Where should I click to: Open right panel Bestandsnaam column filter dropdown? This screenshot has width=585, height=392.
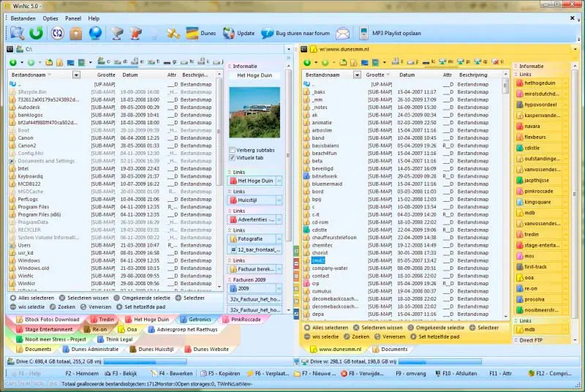(357, 75)
